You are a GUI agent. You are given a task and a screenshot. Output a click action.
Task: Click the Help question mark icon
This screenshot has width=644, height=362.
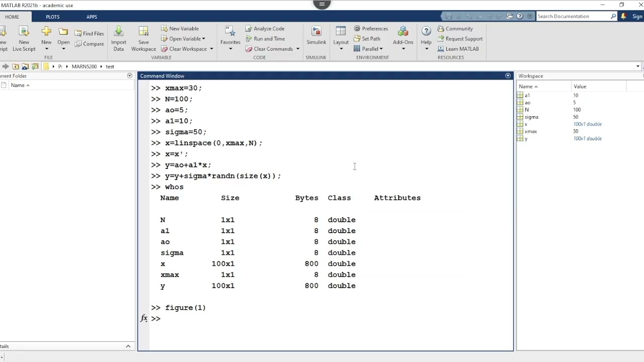click(426, 32)
